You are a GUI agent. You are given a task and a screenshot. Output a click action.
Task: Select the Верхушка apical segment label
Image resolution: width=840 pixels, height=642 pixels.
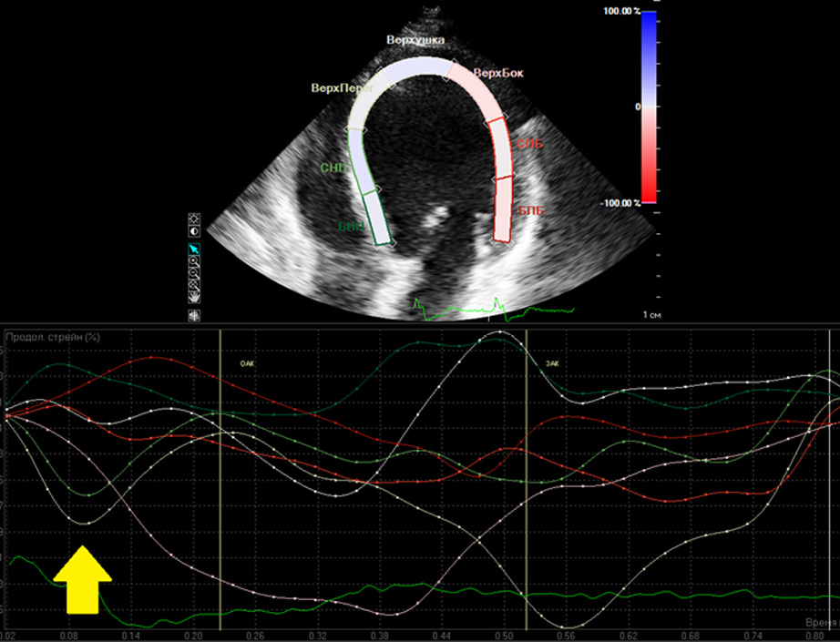click(415, 42)
